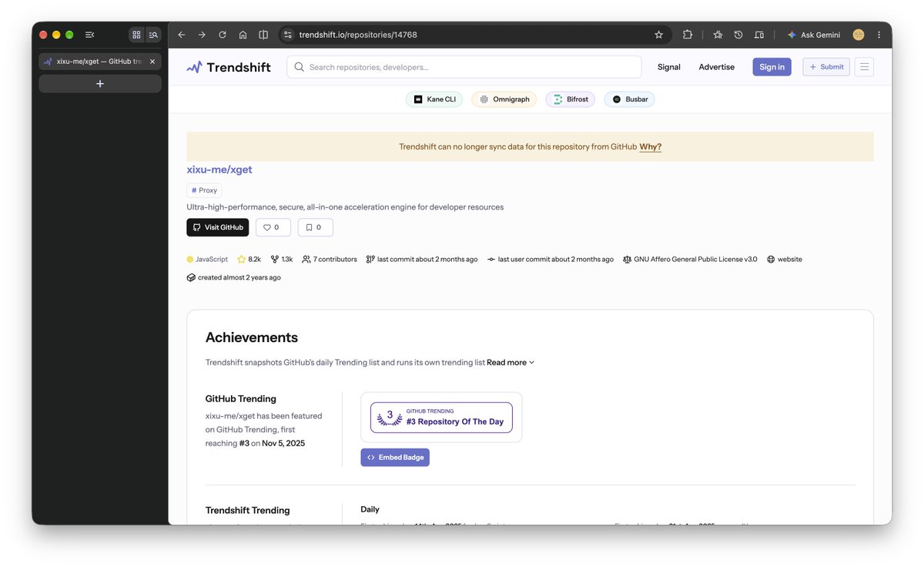
Task: Open the Signal menu item
Action: click(668, 67)
